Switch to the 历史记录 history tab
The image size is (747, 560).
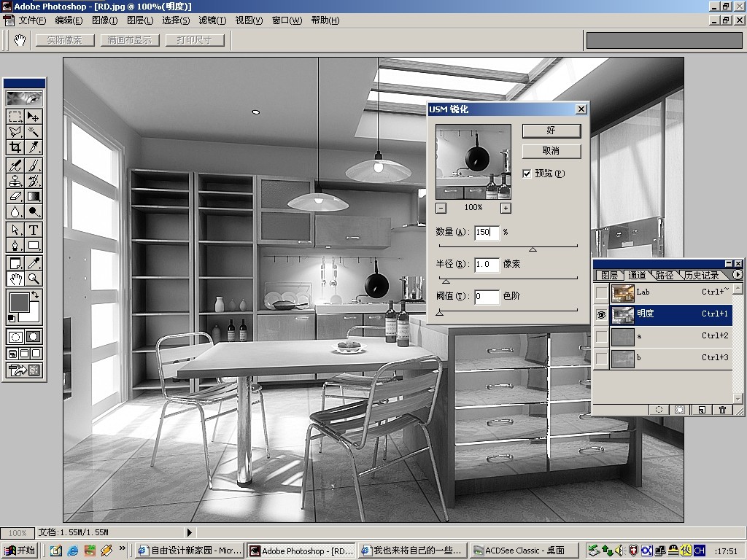tap(702, 275)
